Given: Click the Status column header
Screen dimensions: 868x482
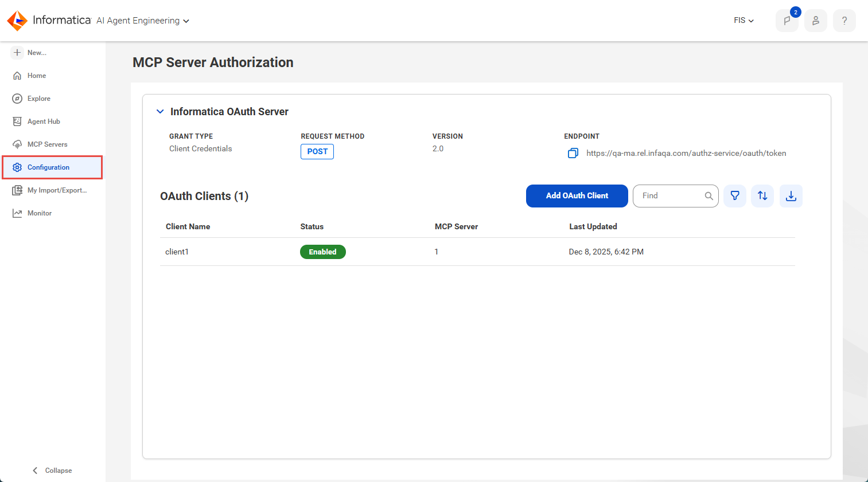Looking at the screenshot, I should pos(312,226).
